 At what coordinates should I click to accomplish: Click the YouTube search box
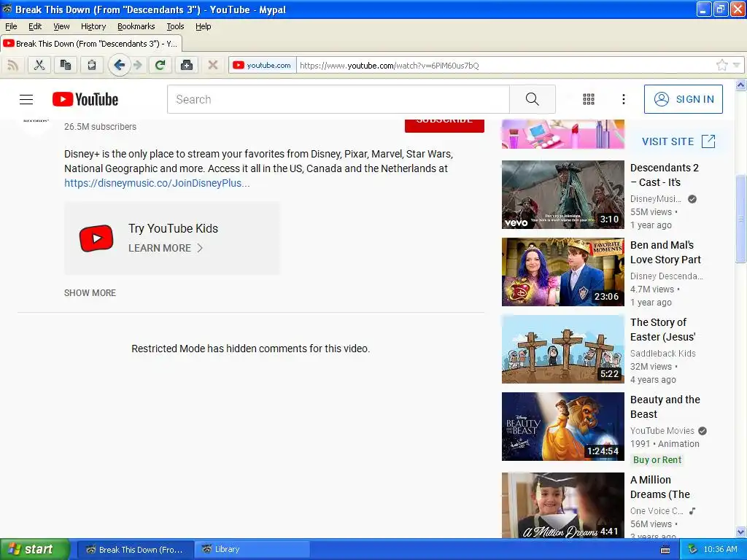click(338, 99)
